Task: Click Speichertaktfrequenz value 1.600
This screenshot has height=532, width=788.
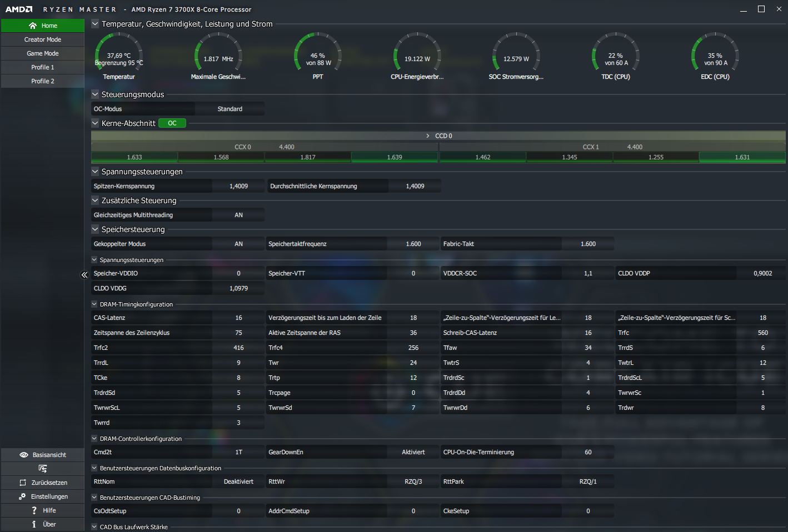Action: tap(413, 244)
